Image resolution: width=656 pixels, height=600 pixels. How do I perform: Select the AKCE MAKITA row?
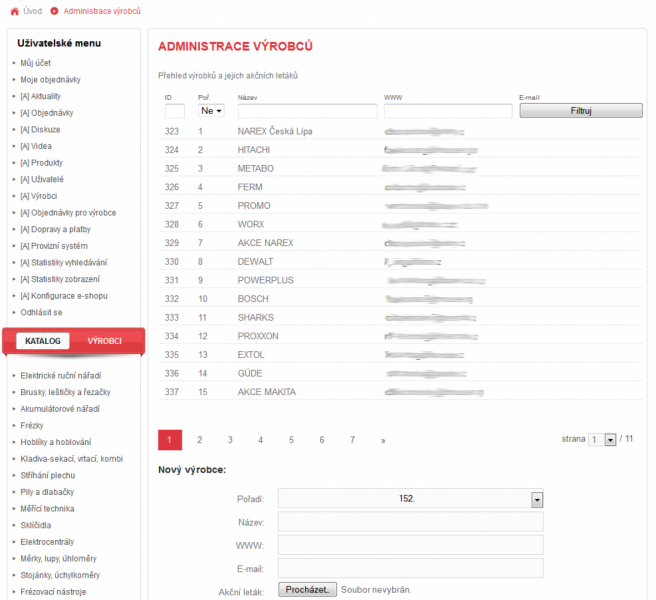(400, 392)
